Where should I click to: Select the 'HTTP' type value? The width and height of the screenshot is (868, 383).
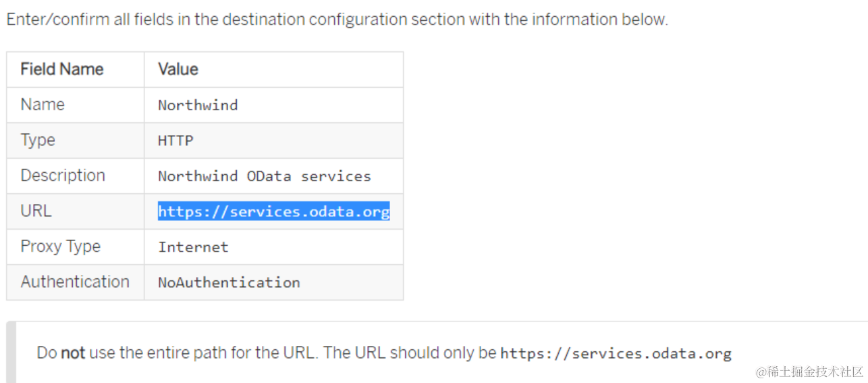(x=175, y=141)
